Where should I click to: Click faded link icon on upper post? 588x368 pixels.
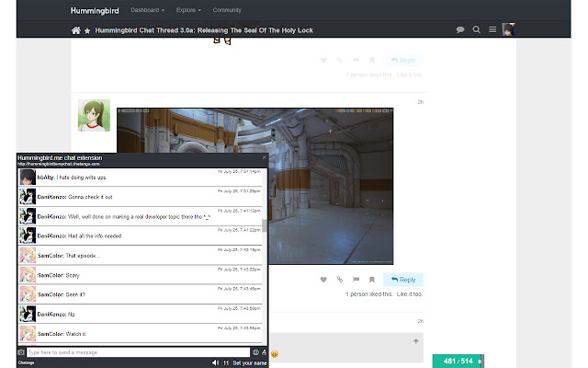point(340,60)
